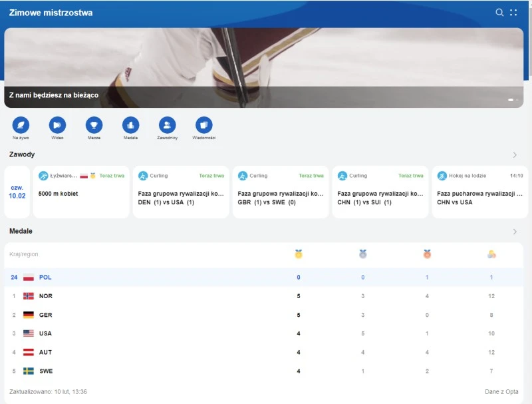Open the search magnifier icon
This screenshot has height=404, width=532.
[499, 13]
